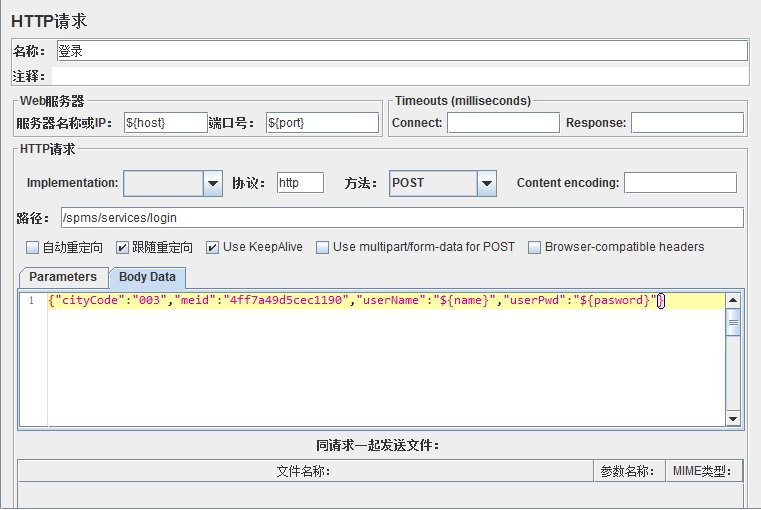Click the 文件名称 column header
This screenshot has width=761, height=510.
pyautogui.click(x=305, y=471)
